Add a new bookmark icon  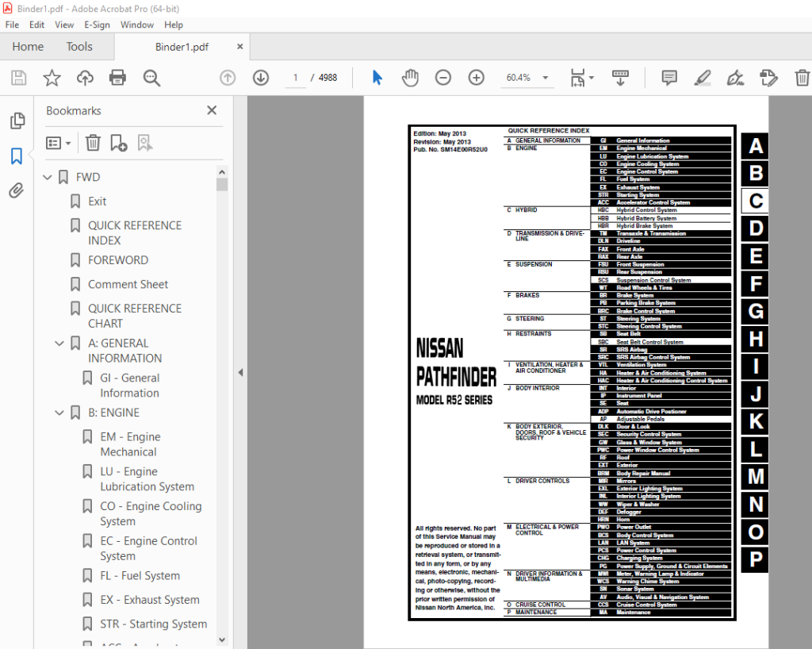[119, 143]
